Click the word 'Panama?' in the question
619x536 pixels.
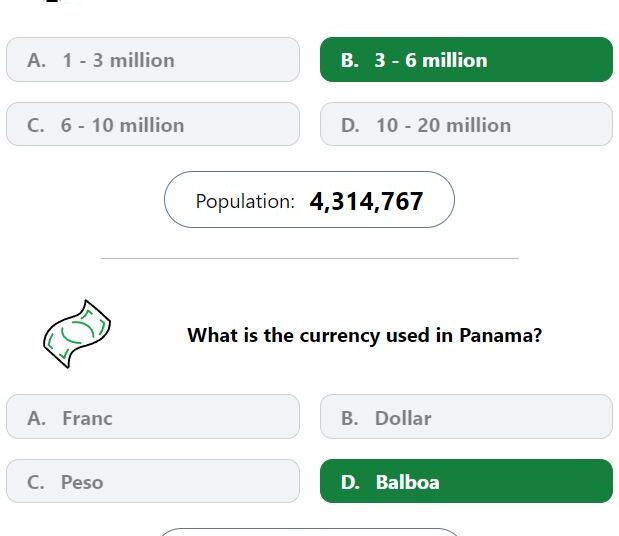tap(501, 335)
